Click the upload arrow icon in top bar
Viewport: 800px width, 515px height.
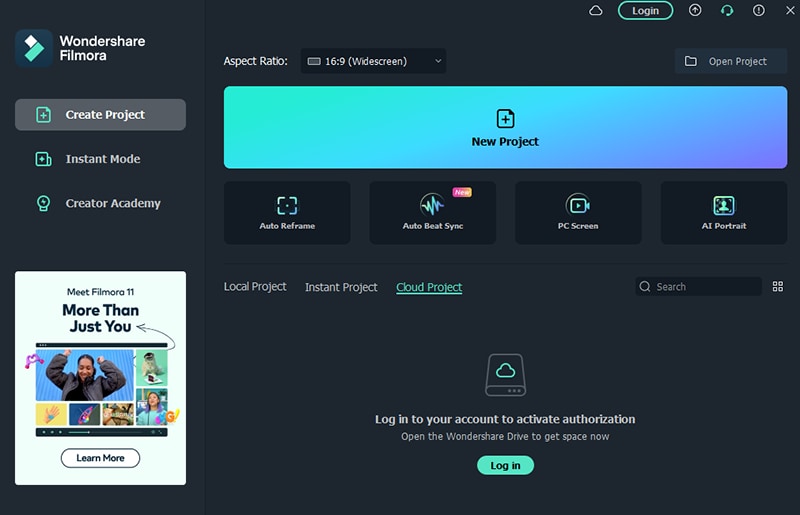pos(695,10)
